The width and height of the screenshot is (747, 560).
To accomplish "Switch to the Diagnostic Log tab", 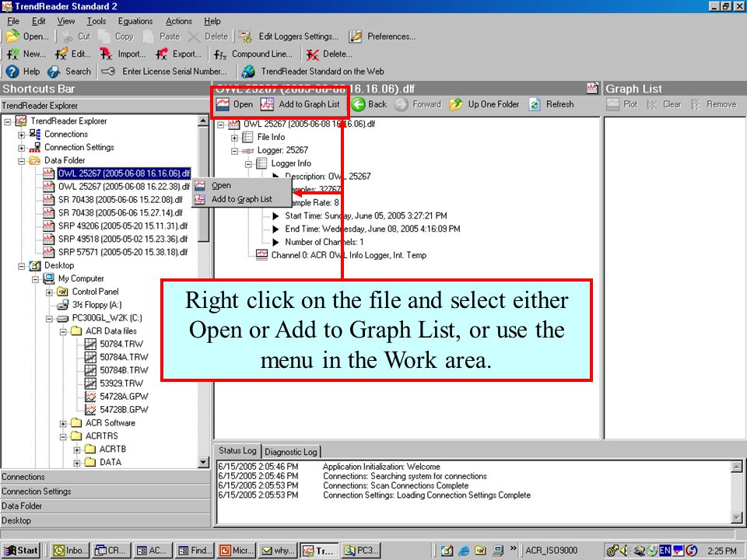I will tap(290, 452).
